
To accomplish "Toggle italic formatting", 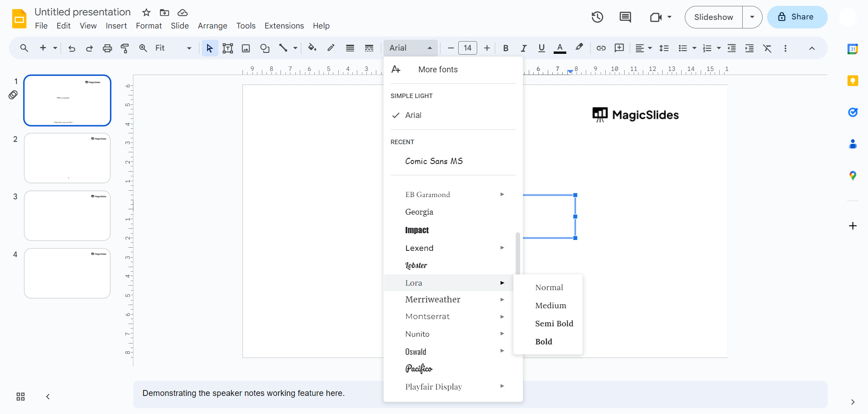I will [523, 48].
